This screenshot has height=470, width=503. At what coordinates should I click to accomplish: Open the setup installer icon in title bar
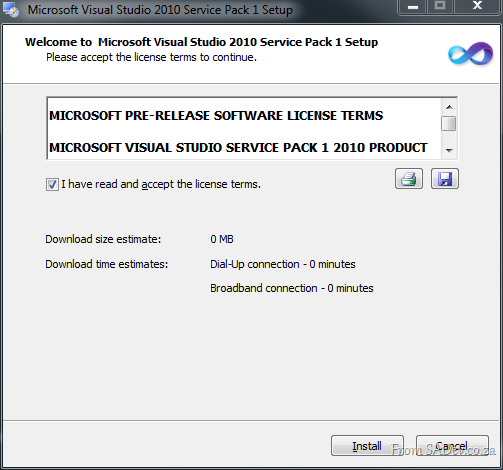click(11, 9)
